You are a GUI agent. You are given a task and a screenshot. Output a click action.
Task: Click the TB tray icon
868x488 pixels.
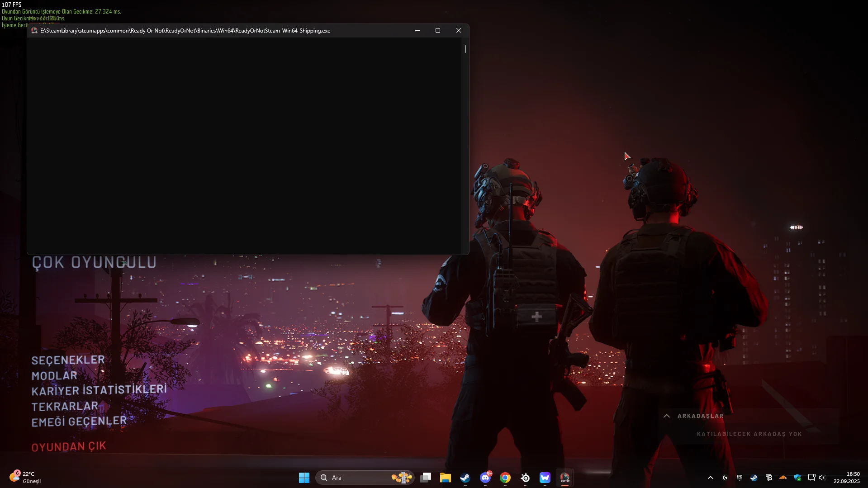(768, 478)
